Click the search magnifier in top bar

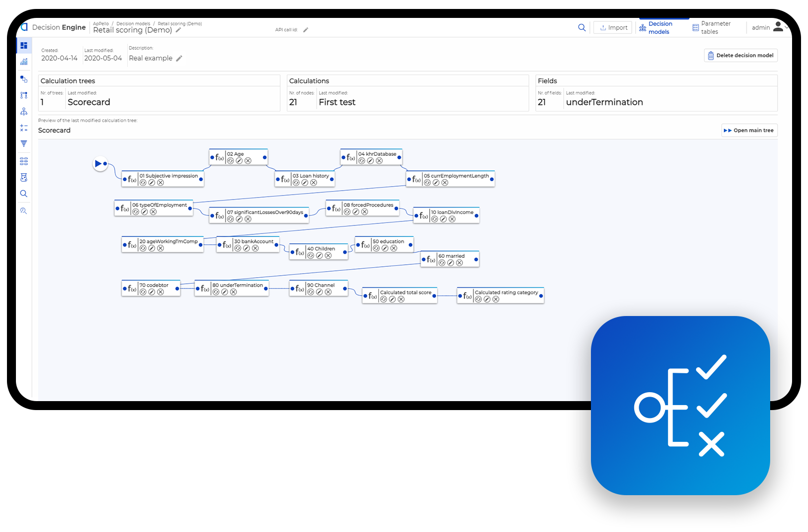(581, 28)
